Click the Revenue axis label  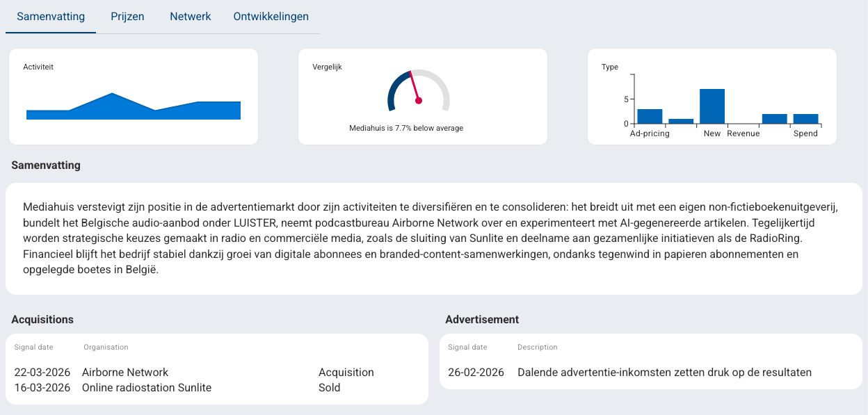pyautogui.click(x=744, y=133)
